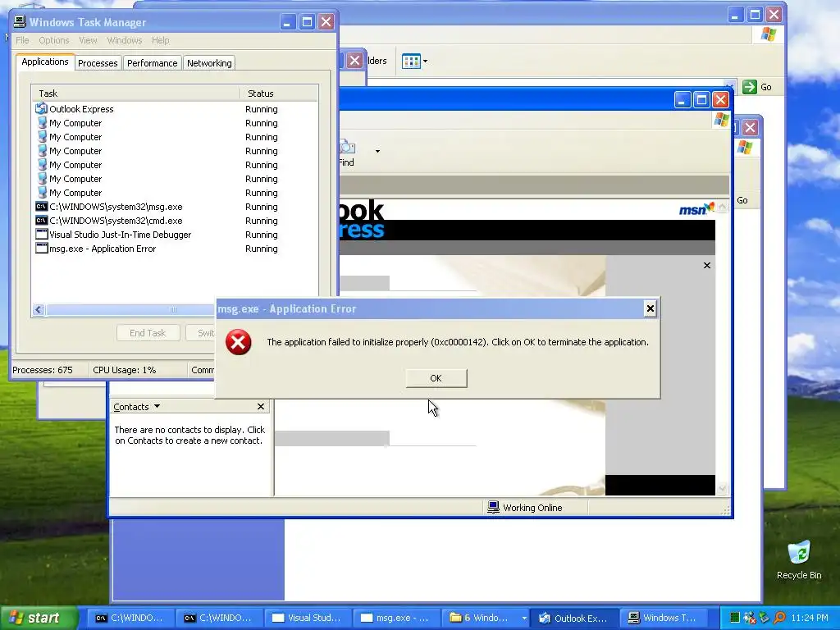Click msg.exe - Application Error row icon in task list
Viewport: 840px width, 630px height.
(41, 249)
